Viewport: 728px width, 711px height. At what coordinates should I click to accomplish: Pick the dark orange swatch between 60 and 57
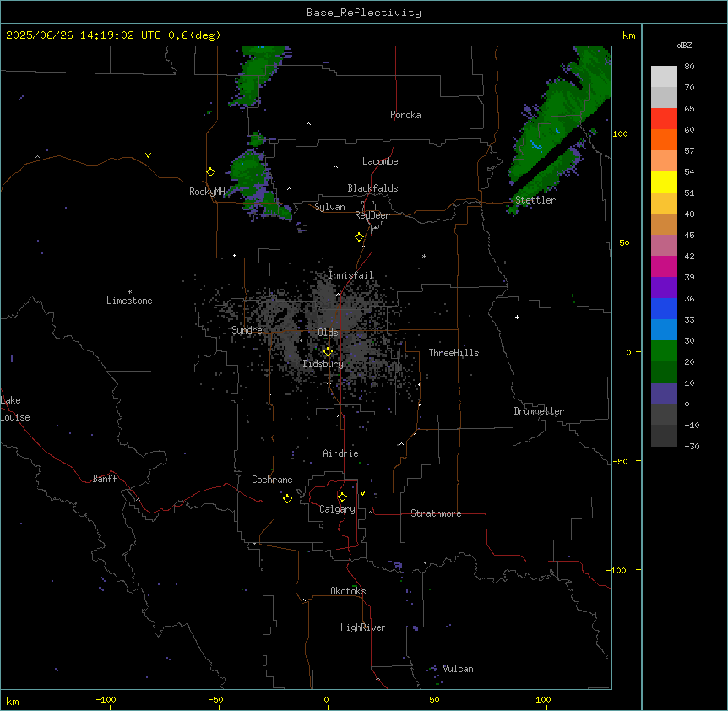coord(664,140)
